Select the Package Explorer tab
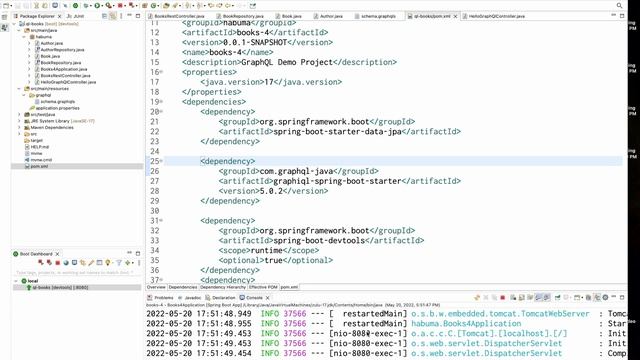Viewport: 640px width, 360px height. [37, 16]
